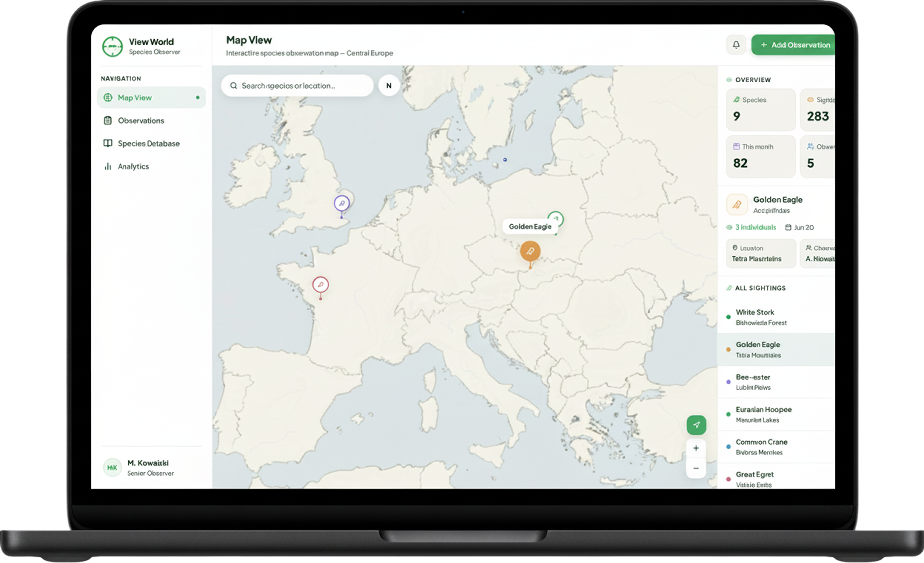The width and height of the screenshot is (924, 563).
Task: Click the M. Kowalski user name
Action: [x=148, y=463]
